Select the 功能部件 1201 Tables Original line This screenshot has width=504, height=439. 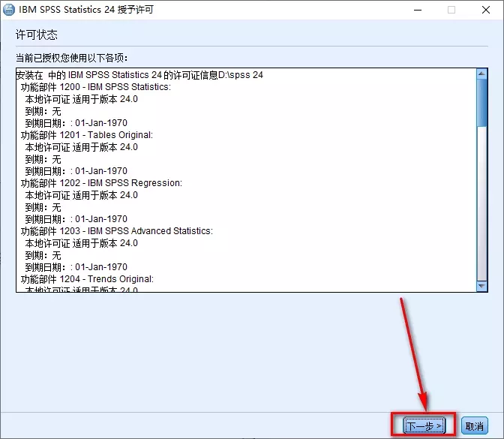[x=86, y=135]
